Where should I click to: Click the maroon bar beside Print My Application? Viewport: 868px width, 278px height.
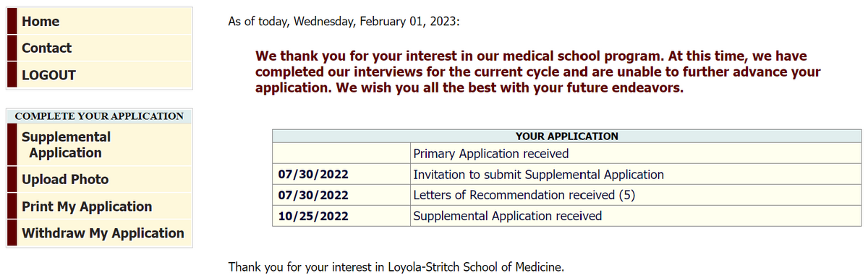click(12, 207)
